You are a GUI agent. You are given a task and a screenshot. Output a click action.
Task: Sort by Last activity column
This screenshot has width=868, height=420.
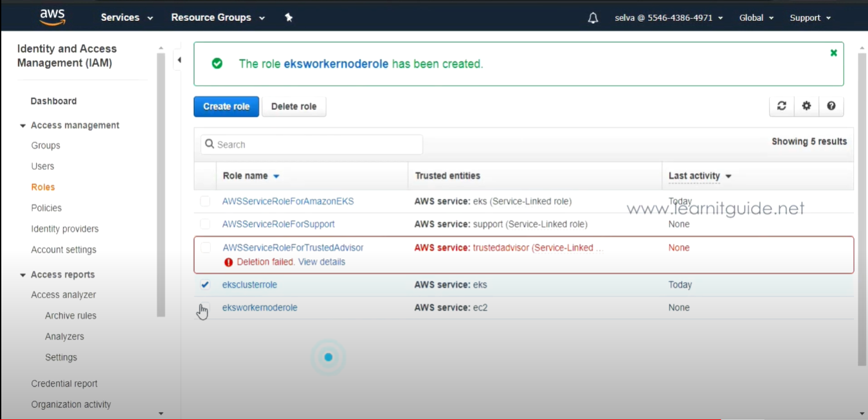pyautogui.click(x=700, y=176)
